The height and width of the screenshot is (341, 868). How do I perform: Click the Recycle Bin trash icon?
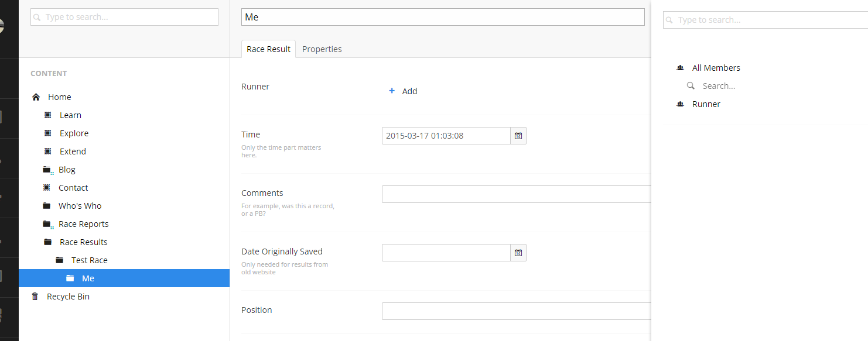coord(36,297)
